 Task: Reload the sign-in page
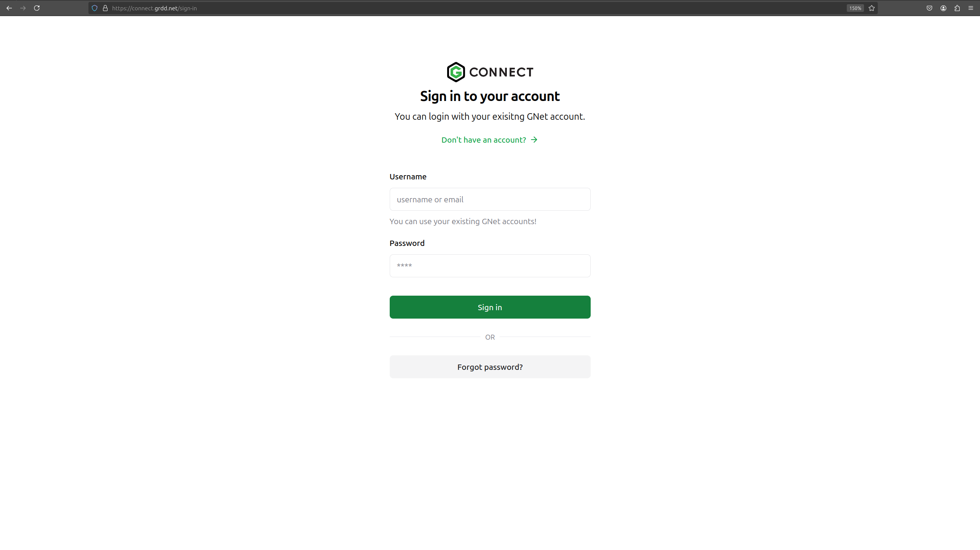tap(37, 8)
